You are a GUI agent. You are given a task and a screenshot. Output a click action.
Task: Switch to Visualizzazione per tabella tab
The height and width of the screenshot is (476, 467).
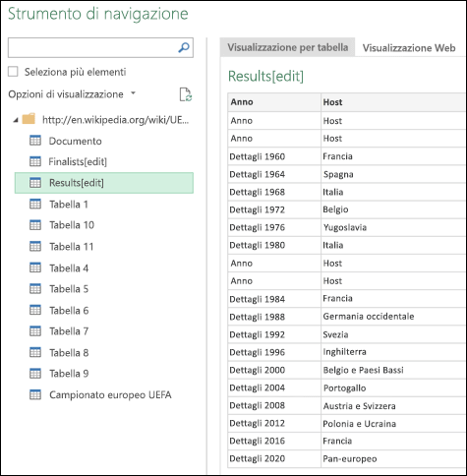tap(288, 47)
